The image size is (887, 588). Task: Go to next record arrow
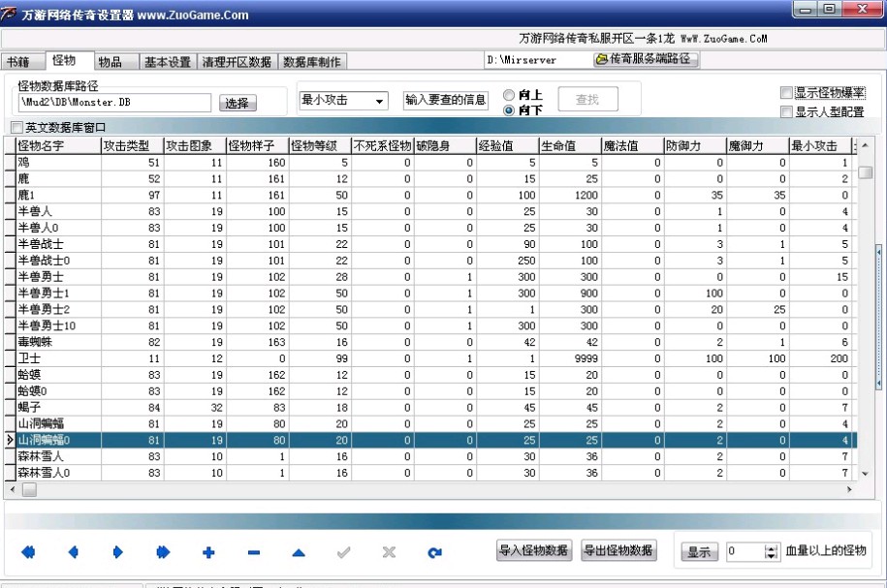(x=118, y=552)
